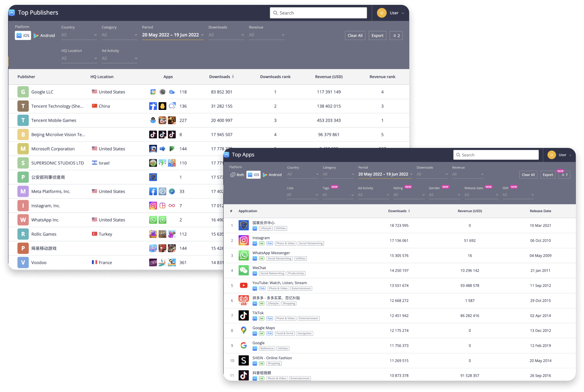Click WhatsApp app icon in WhatsApp Inc. row
584x392 pixels.
tap(153, 220)
